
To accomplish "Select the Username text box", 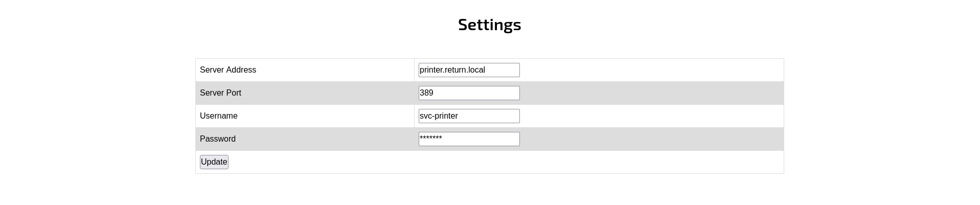I will click(x=469, y=116).
